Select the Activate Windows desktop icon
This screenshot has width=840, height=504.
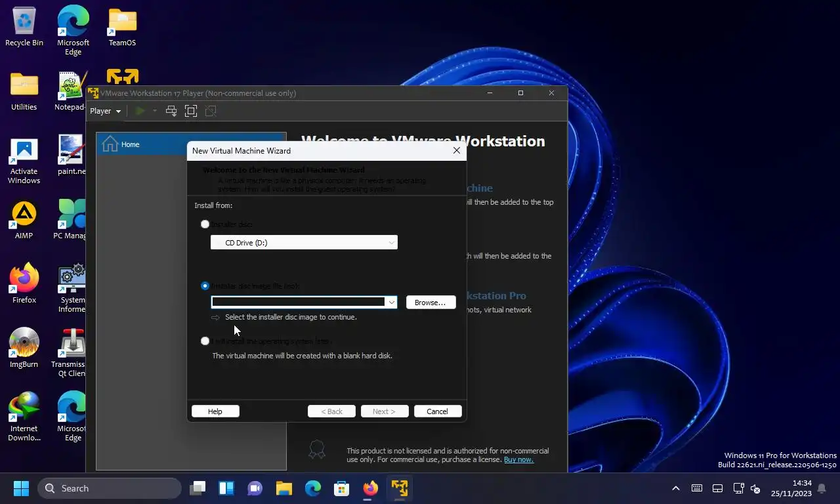coord(24,160)
